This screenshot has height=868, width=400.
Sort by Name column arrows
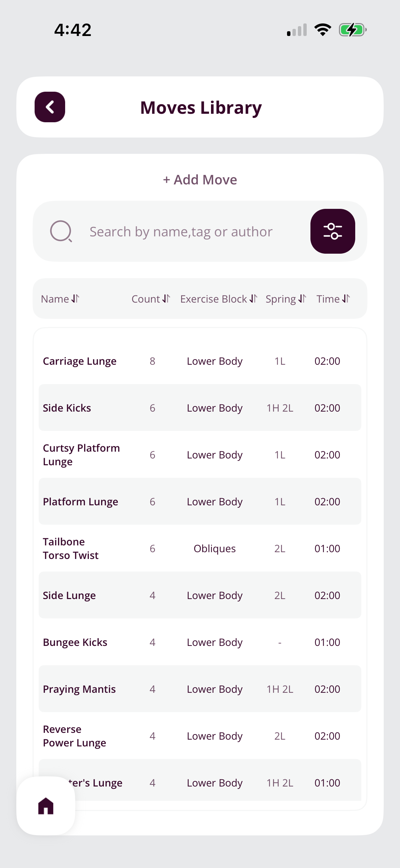tap(75, 299)
